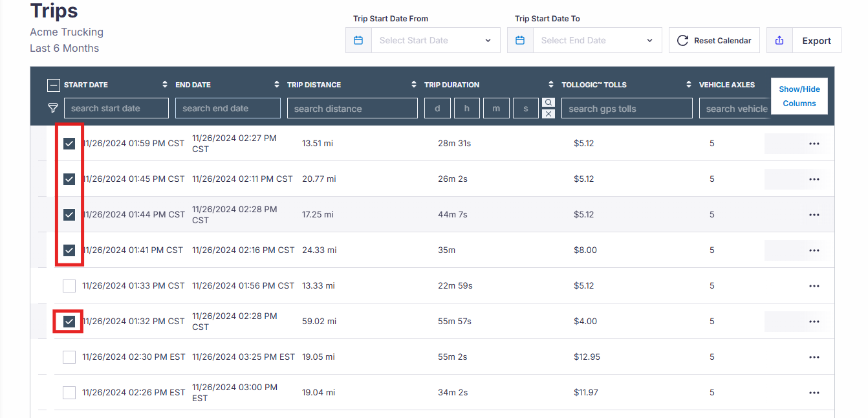Open the Select End Date dropdown
This screenshot has width=868, height=418.
pos(597,40)
